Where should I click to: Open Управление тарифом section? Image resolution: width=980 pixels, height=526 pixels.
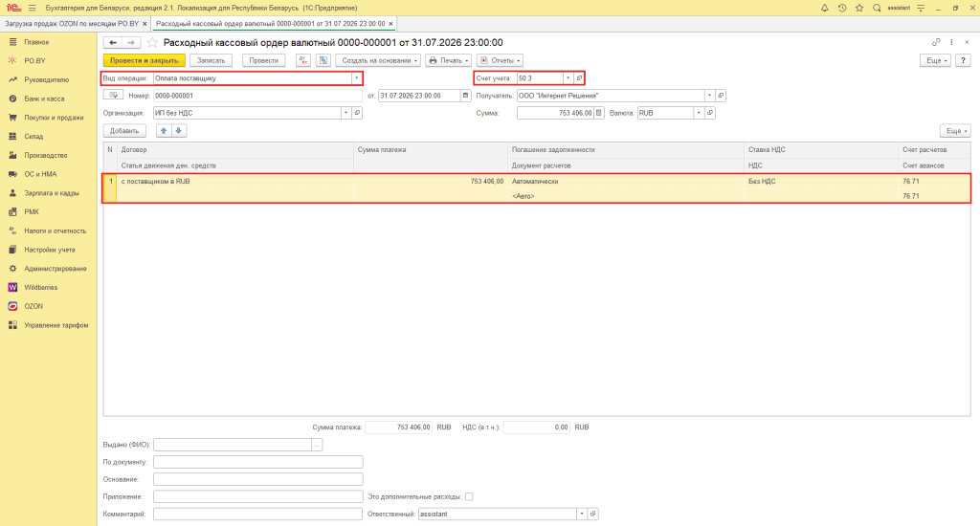(56, 325)
